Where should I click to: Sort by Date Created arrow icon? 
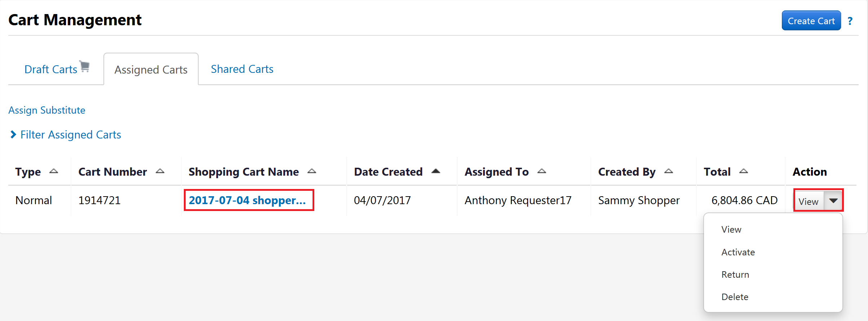(x=436, y=171)
